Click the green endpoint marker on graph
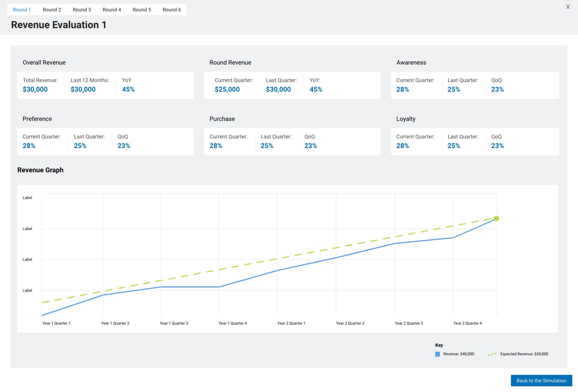 [496, 218]
